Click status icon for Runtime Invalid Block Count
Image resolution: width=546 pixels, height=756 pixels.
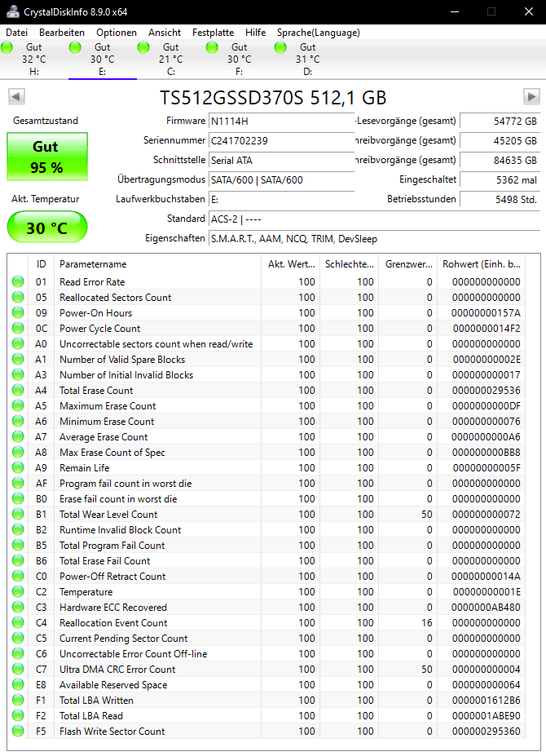pyautogui.click(x=18, y=529)
